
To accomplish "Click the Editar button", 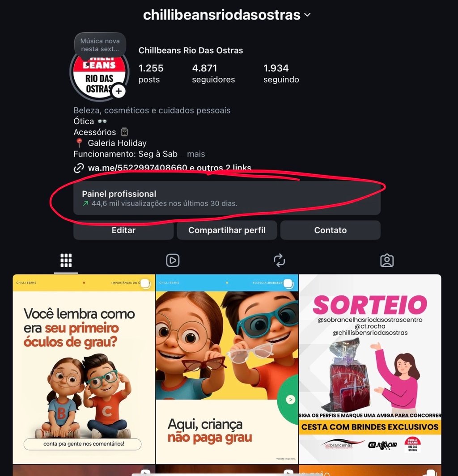I will 123,230.
